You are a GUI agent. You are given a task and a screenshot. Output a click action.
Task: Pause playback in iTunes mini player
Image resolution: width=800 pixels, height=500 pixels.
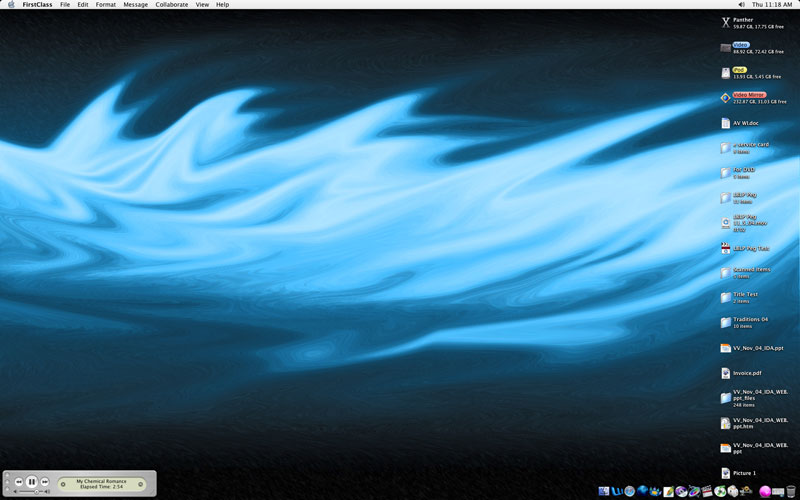coord(32,481)
